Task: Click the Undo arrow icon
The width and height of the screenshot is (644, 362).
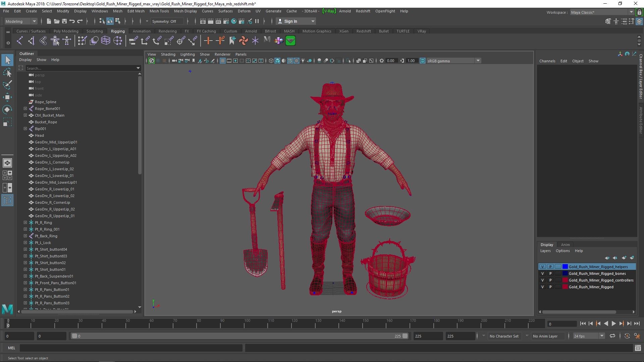Action: point(72,21)
